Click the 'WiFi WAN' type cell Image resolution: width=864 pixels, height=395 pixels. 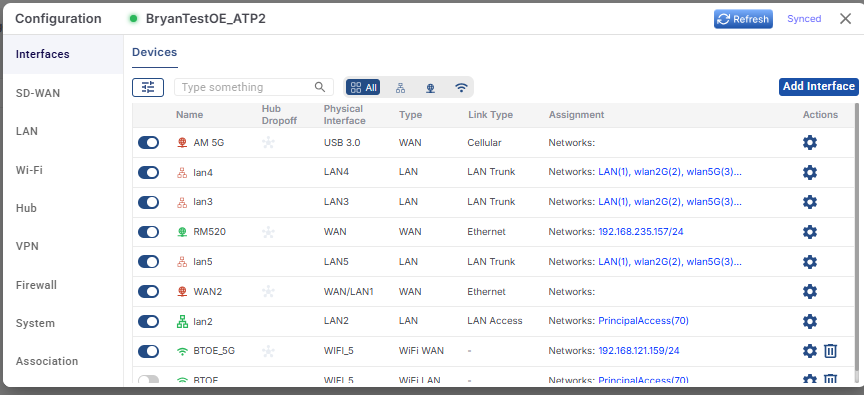(422, 351)
